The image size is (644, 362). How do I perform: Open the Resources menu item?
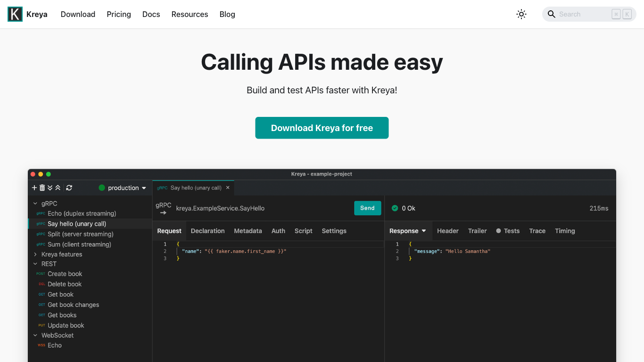coord(190,14)
